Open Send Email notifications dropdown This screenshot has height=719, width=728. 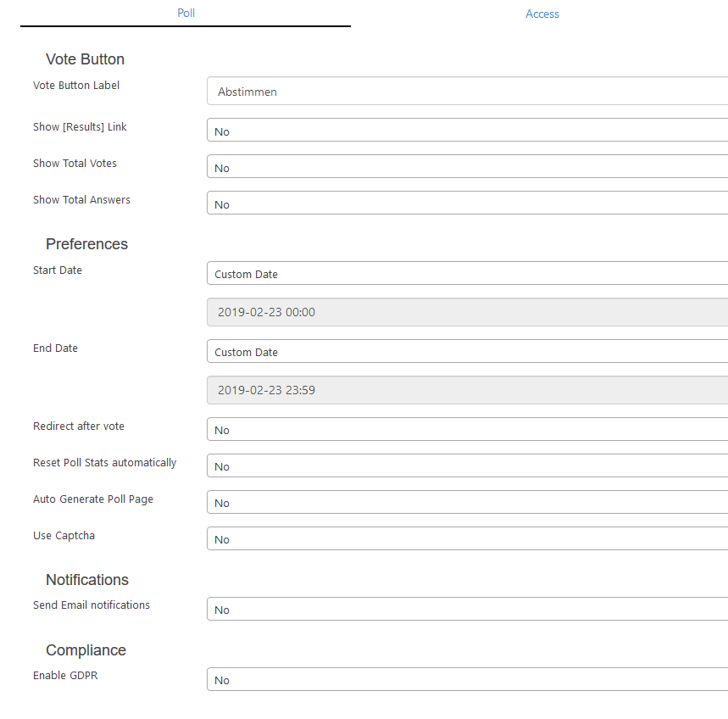tap(467, 609)
